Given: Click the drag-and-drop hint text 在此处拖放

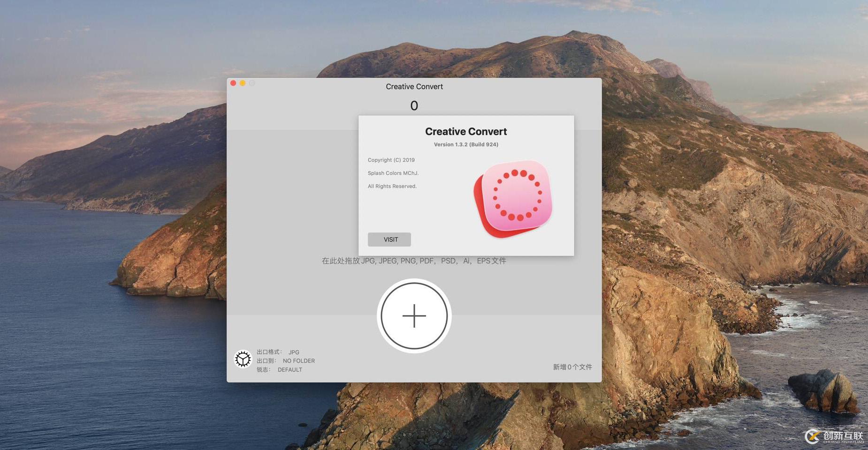Looking at the screenshot, I should (414, 261).
